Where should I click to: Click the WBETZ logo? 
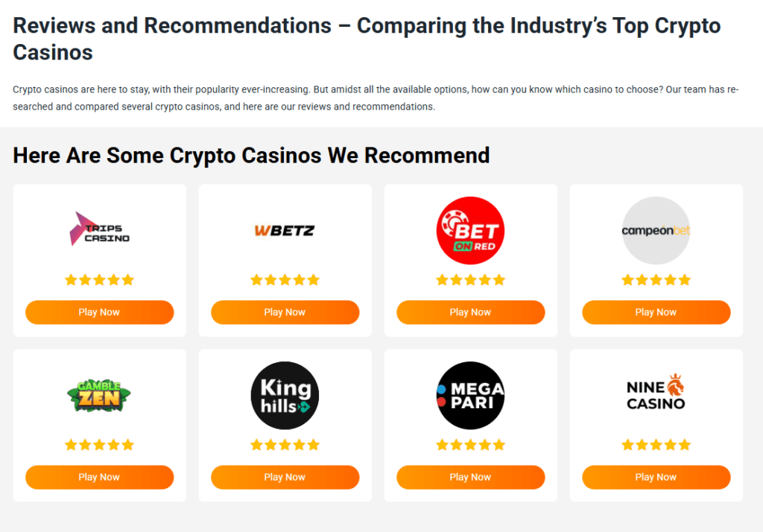coord(285,230)
